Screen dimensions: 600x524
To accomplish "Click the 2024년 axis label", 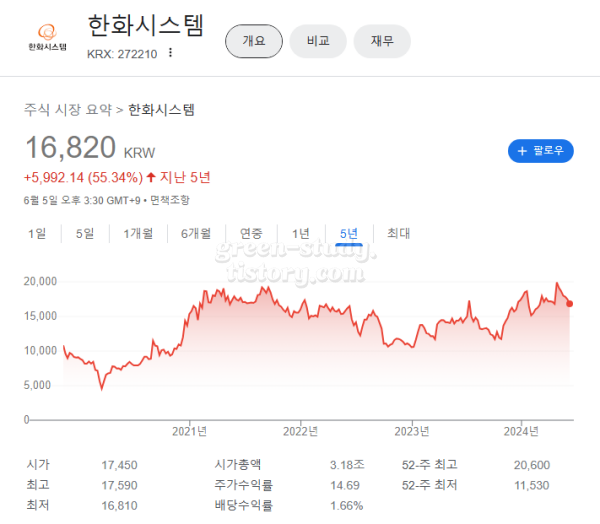I will point(521,431).
